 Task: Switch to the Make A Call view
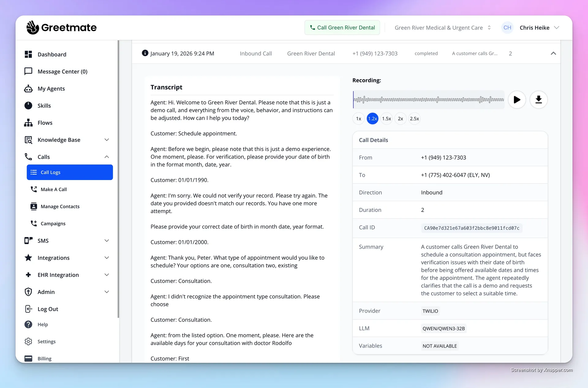point(54,189)
